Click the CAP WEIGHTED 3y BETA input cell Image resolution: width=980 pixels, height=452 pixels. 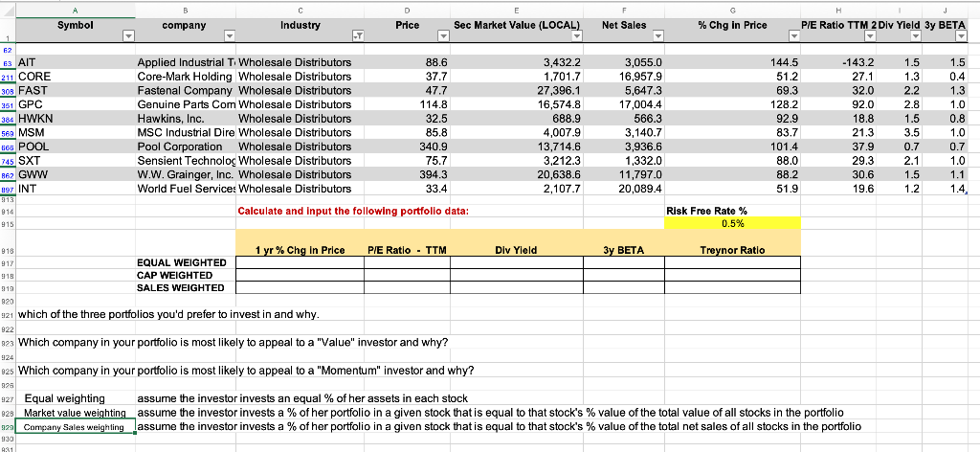624,275
